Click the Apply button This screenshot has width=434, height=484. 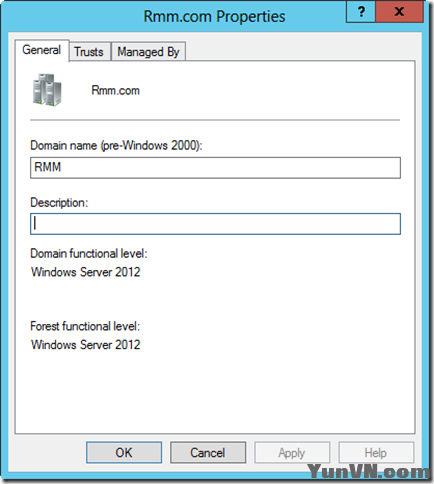292,453
